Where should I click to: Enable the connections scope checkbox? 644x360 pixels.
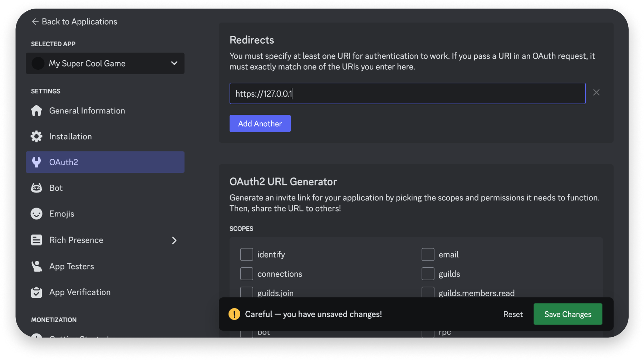pos(247,274)
